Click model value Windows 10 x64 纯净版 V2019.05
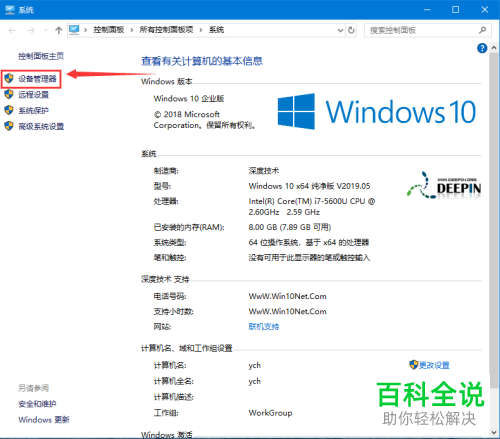Screen dimensions: 500x439 [309, 186]
